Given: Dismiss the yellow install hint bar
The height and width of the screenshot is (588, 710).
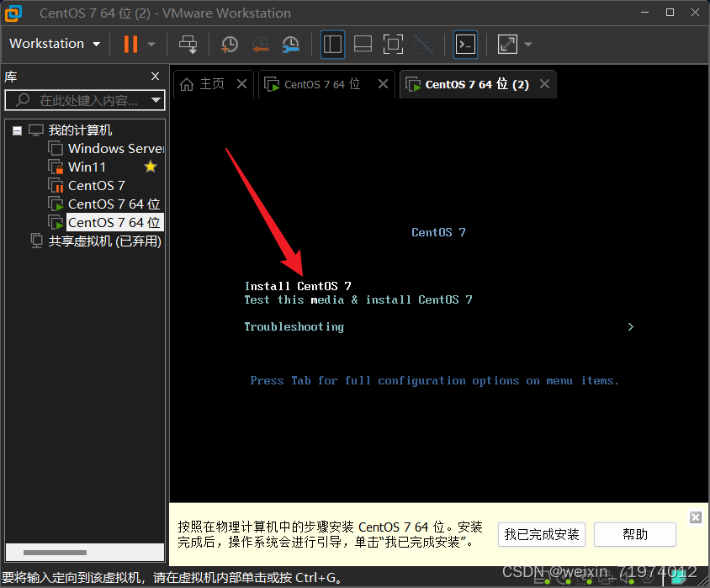Looking at the screenshot, I should point(696,517).
